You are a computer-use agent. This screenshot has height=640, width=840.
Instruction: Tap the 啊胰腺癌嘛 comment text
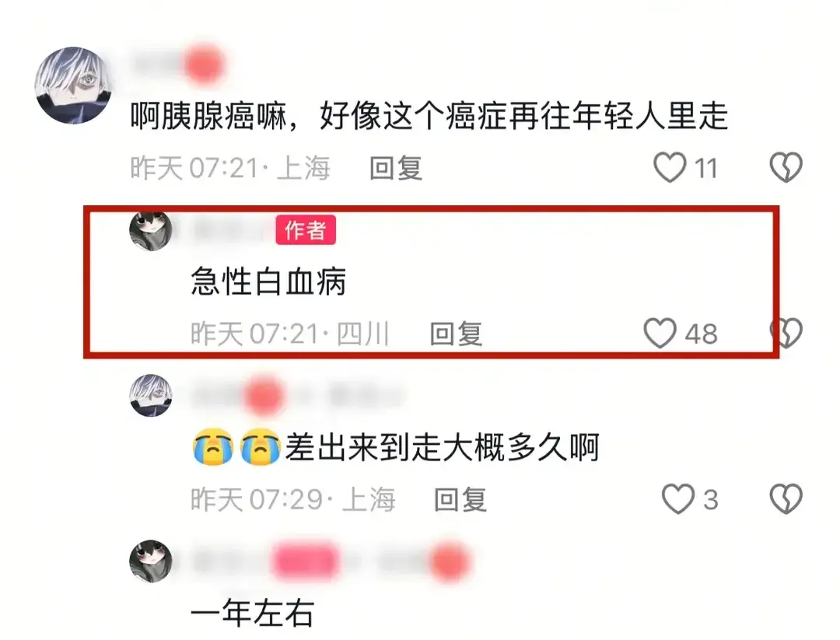click(x=429, y=115)
